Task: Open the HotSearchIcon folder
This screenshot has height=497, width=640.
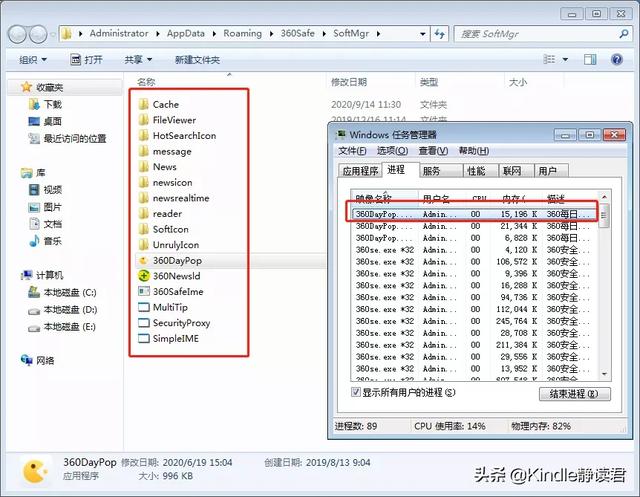Action: coord(183,135)
